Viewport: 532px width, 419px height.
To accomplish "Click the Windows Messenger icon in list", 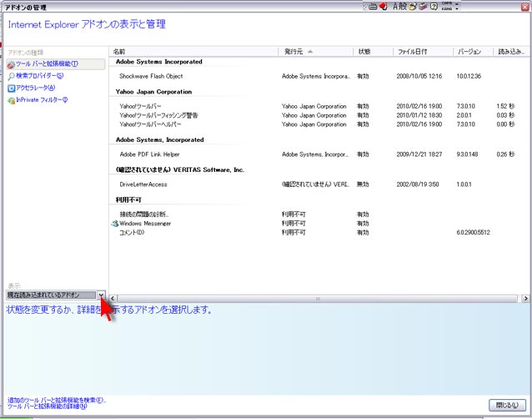I will (x=114, y=224).
